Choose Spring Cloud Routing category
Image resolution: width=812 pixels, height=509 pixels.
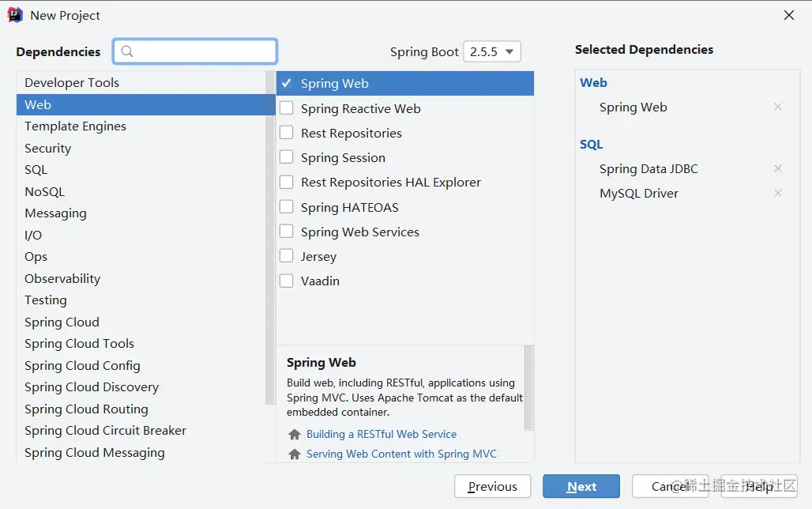coord(141,409)
